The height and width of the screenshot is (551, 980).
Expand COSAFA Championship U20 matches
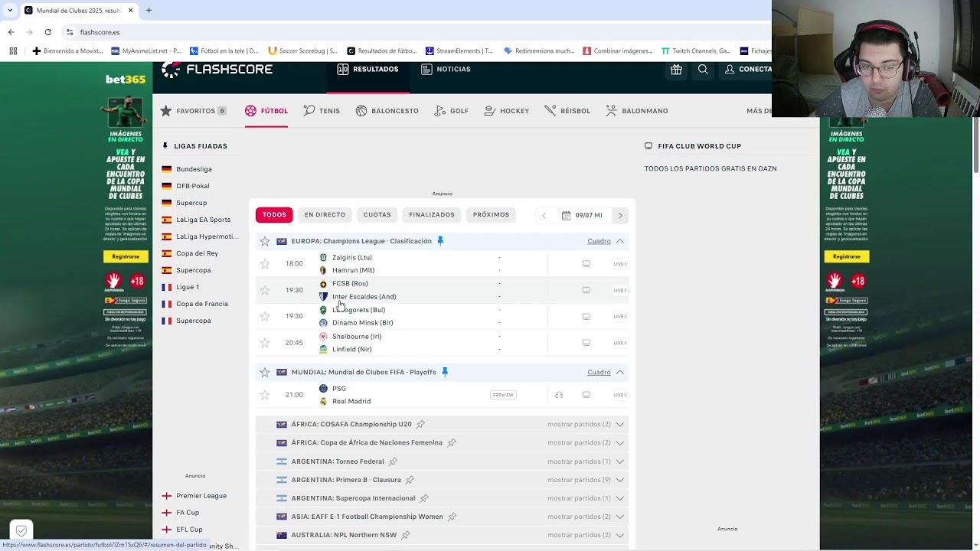[x=586, y=424]
